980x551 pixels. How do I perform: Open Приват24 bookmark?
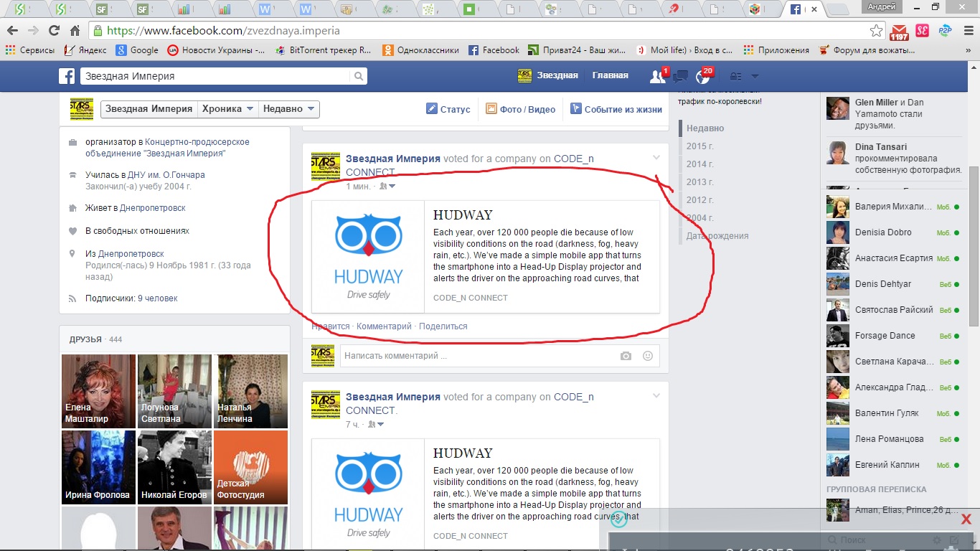coord(578,50)
